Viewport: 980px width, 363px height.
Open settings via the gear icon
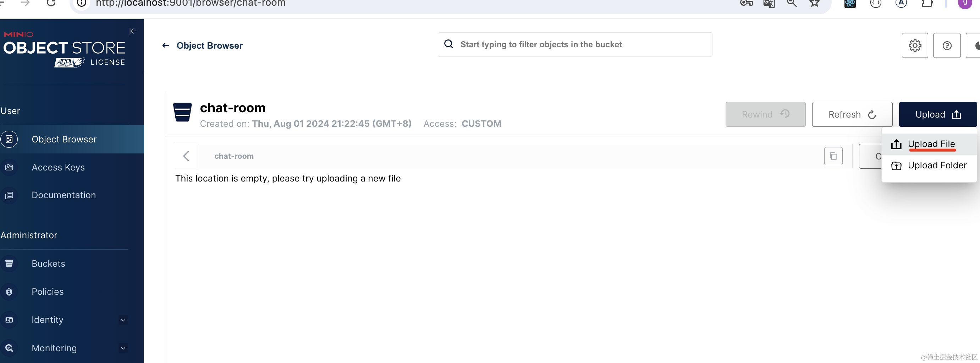pos(915,46)
